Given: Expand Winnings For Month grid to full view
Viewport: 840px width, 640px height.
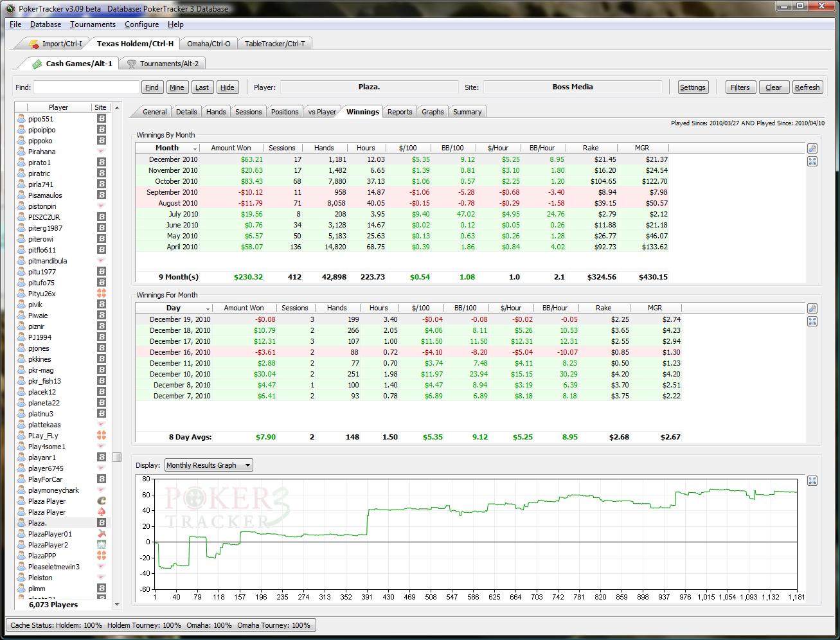Looking at the screenshot, I should (812, 321).
